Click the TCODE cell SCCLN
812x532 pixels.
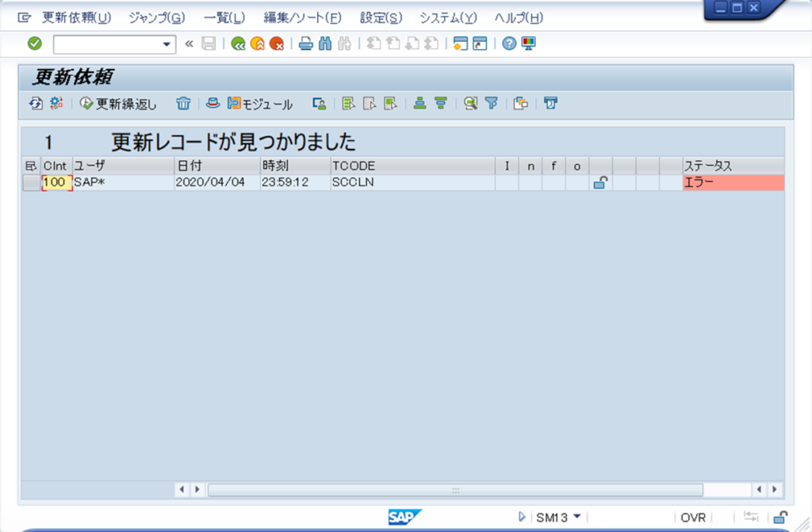point(412,182)
